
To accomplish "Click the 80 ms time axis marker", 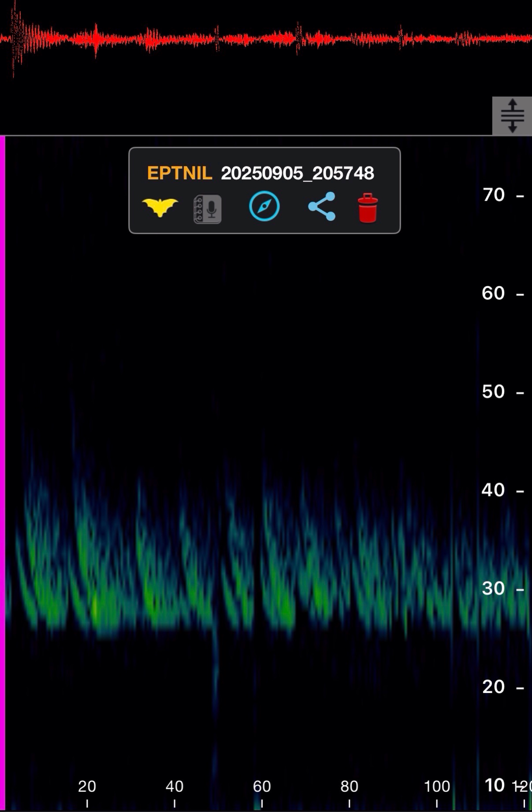I will pyautogui.click(x=349, y=786).
